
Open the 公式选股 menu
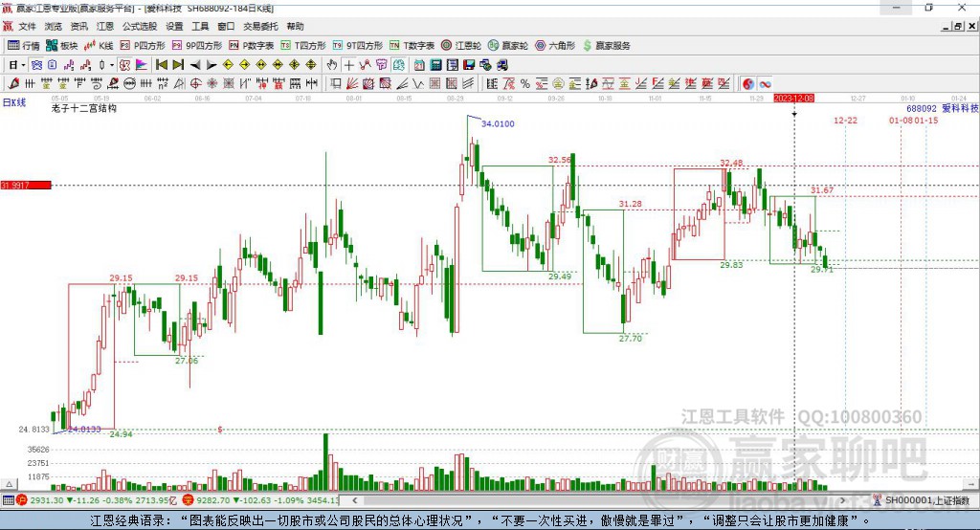coord(140,26)
